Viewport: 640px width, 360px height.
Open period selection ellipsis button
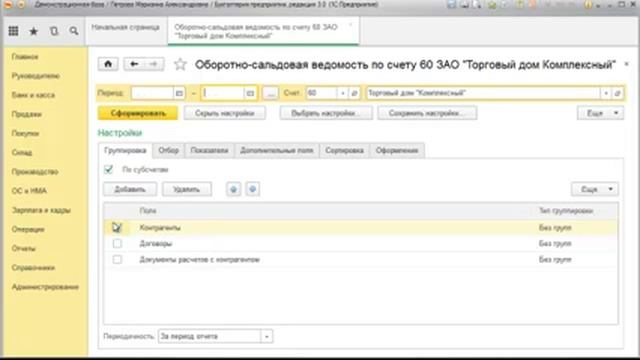[x=270, y=93]
